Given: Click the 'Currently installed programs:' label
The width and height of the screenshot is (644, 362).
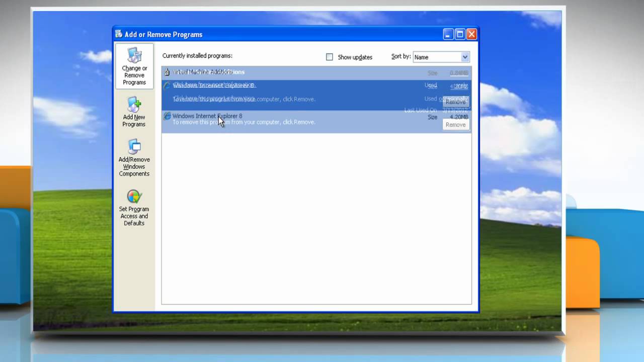Looking at the screenshot, I should point(197,56).
